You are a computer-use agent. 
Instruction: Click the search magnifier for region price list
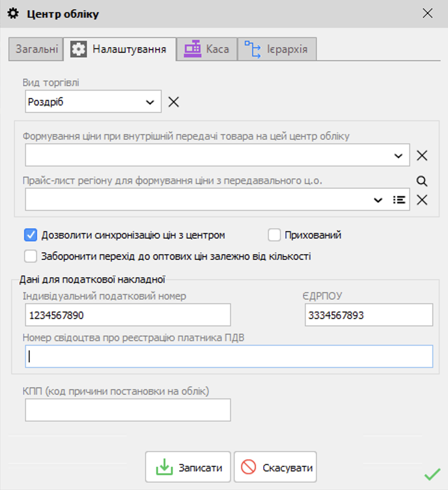[421, 181]
